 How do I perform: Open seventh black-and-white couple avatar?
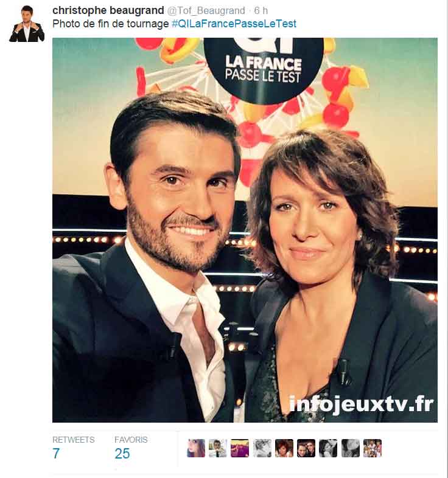click(328, 448)
